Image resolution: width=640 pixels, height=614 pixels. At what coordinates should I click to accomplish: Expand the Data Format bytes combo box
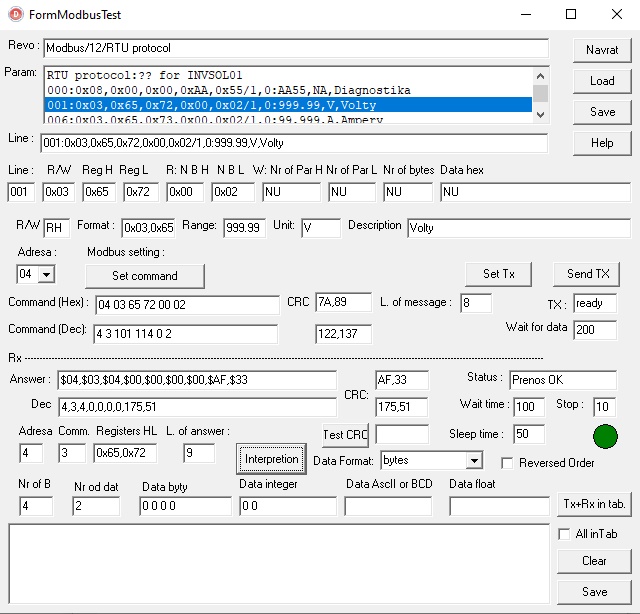[474, 461]
